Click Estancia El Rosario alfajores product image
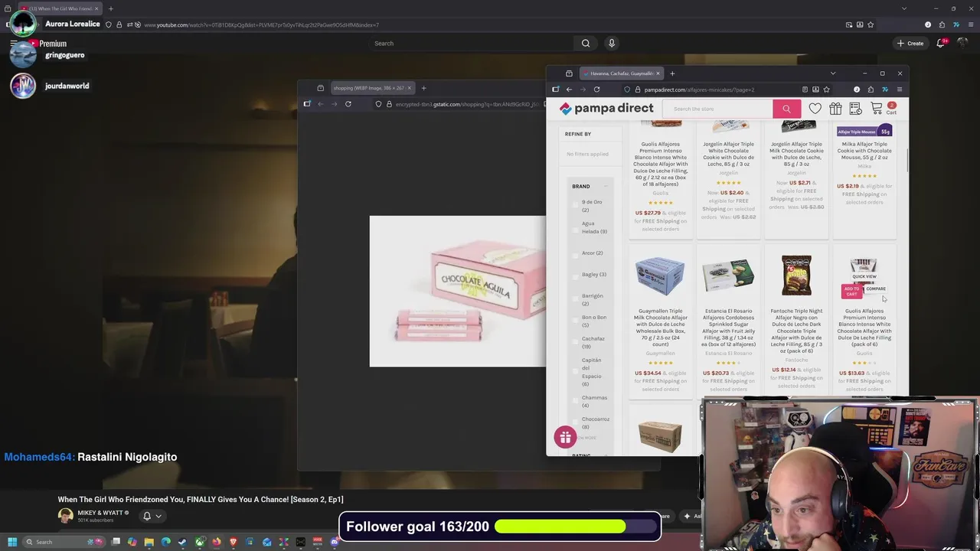Screen dimensions: 980x551 [x=728, y=276]
